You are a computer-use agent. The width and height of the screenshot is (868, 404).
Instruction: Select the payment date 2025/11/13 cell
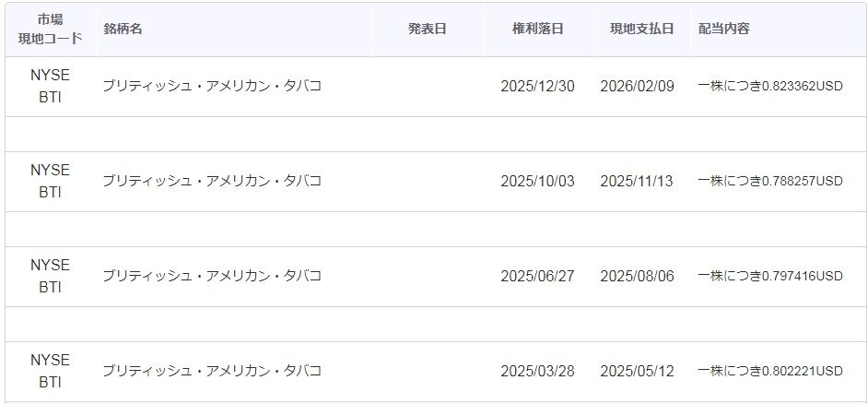click(x=637, y=181)
